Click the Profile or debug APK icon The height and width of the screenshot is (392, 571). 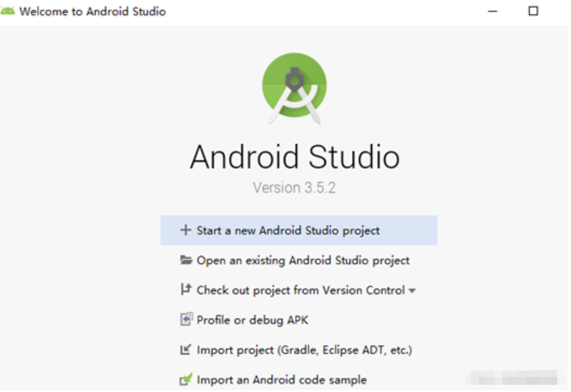[186, 320]
